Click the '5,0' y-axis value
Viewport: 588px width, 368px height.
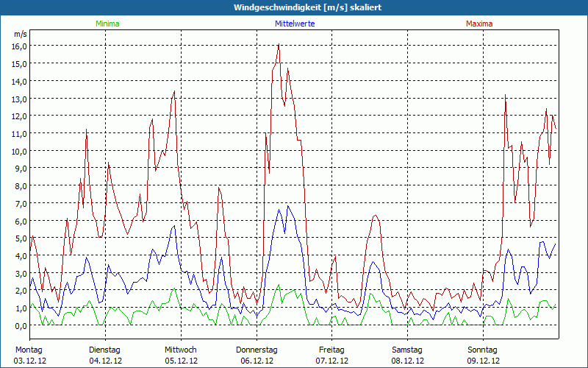click(x=22, y=238)
